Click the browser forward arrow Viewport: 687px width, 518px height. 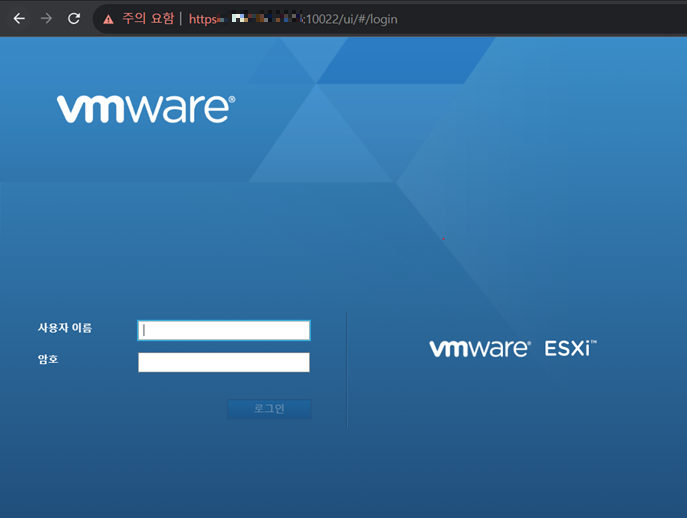(46, 18)
